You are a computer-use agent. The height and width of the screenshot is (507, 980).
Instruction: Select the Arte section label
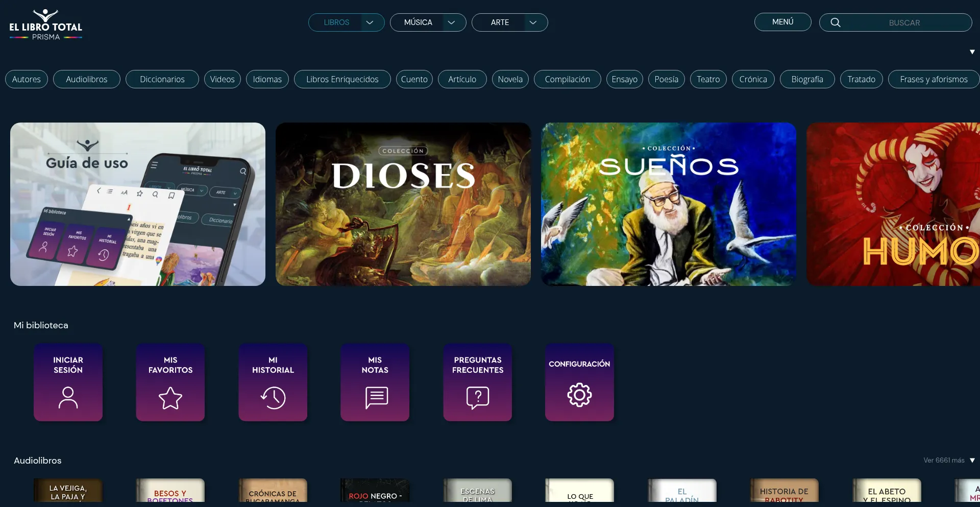(500, 22)
